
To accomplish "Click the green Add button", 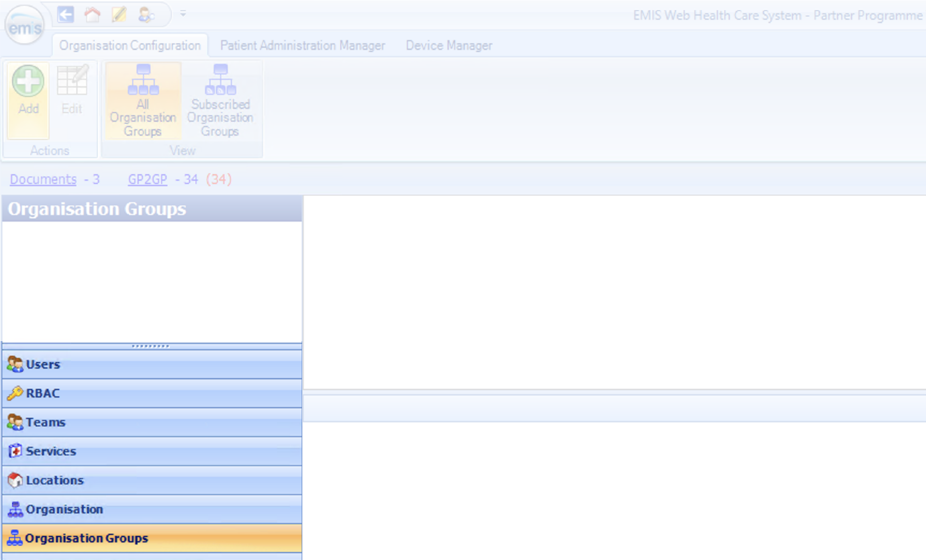I will (x=28, y=101).
